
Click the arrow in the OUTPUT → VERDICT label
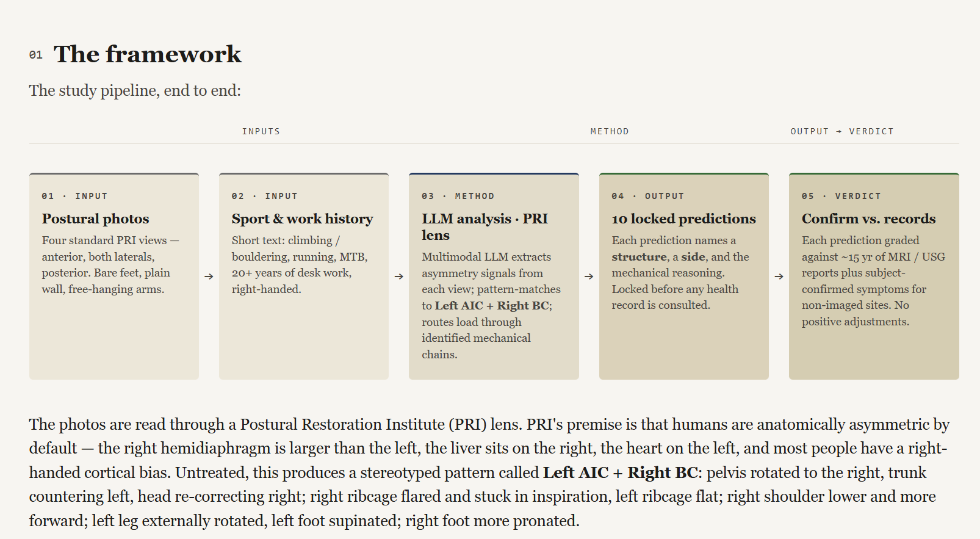[839, 131]
